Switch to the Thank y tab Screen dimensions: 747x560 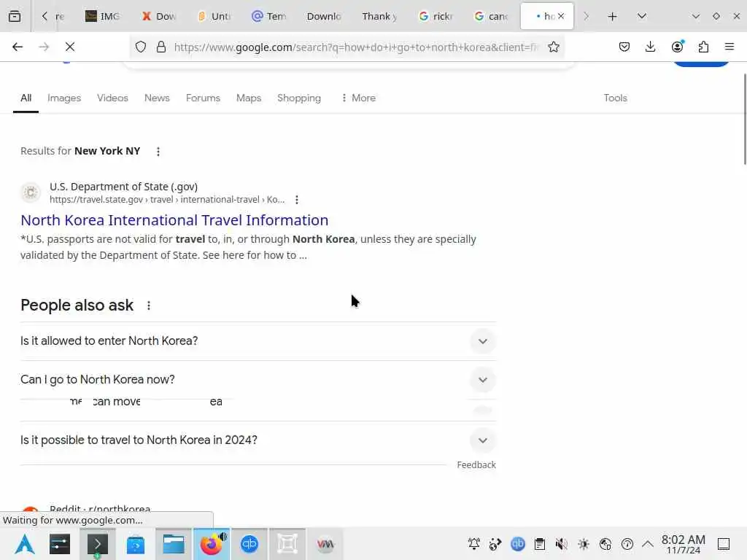click(x=379, y=16)
